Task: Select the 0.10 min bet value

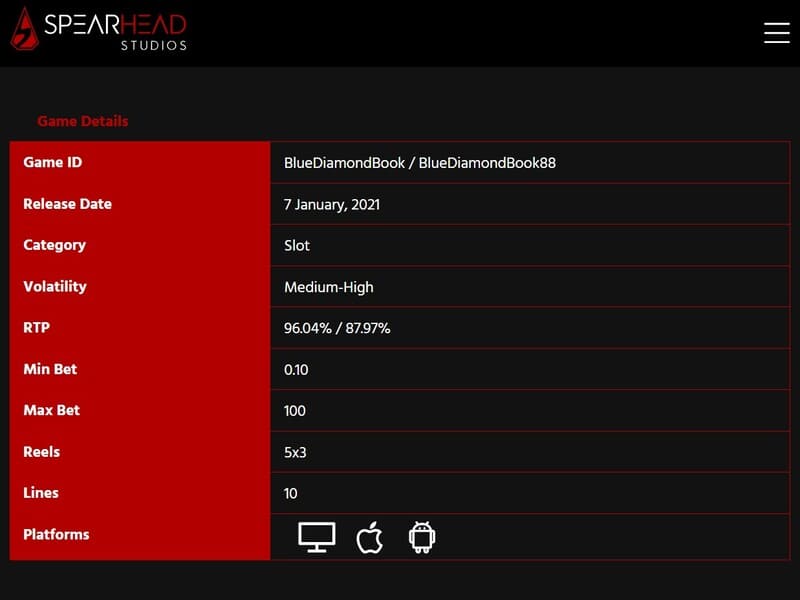Action: tap(296, 369)
